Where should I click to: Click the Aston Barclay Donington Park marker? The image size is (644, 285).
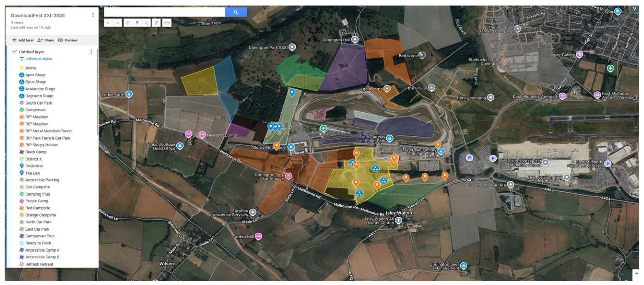(389, 138)
